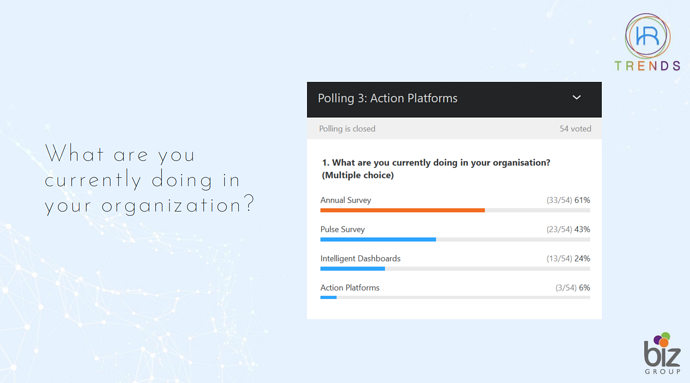Click the TRENDS text under the HR logo

tap(647, 66)
